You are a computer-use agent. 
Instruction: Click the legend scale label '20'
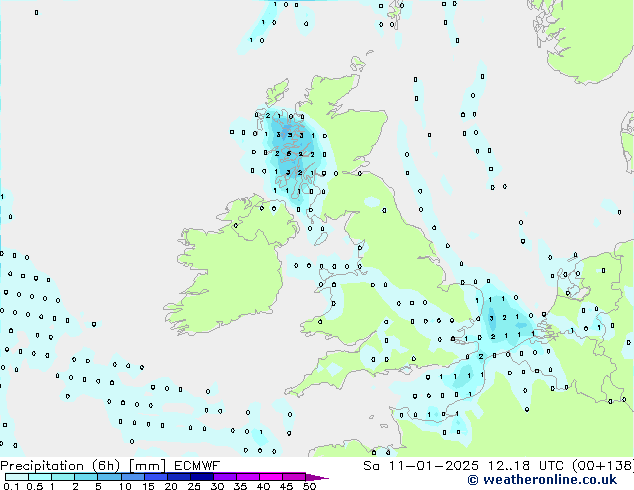171,486
